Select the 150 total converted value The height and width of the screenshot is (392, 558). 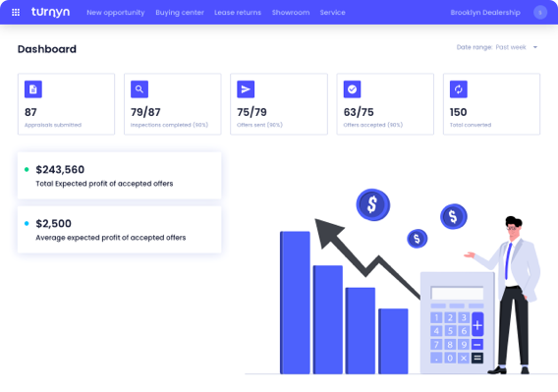point(459,112)
